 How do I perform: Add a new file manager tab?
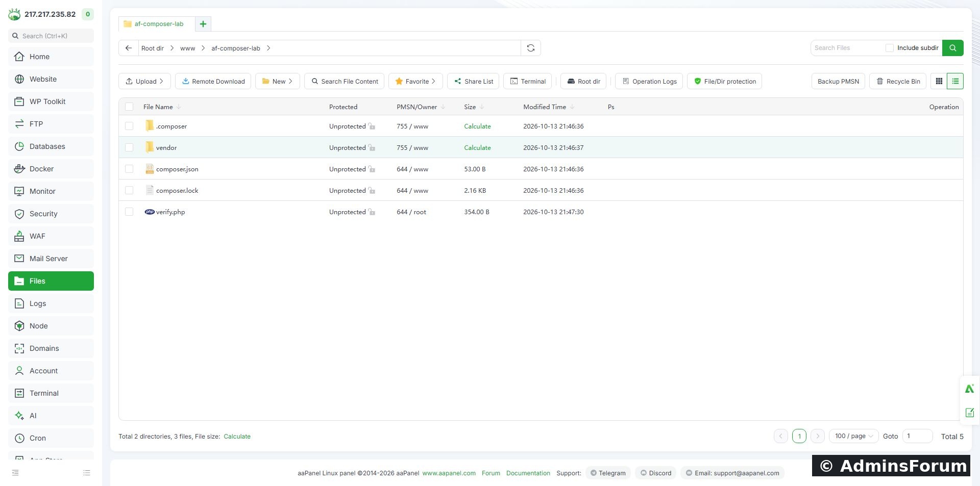point(203,24)
